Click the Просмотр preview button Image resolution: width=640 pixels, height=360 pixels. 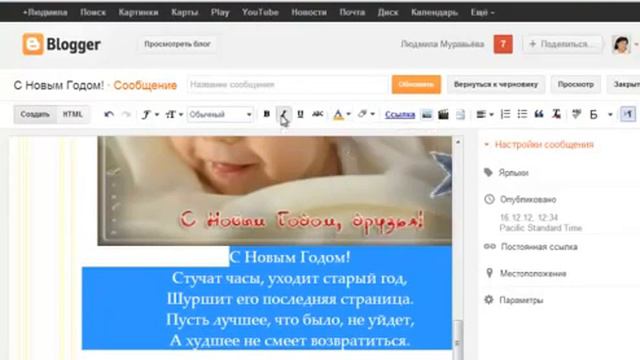[x=576, y=84]
